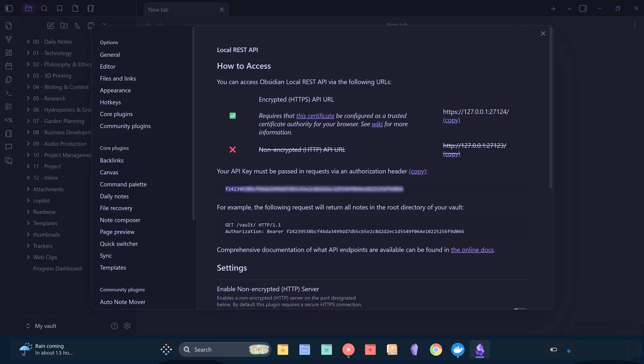The height and width of the screenshot is (364, 644).
Task: Click the help question mark icon
Action: click(x=114, y=326)
